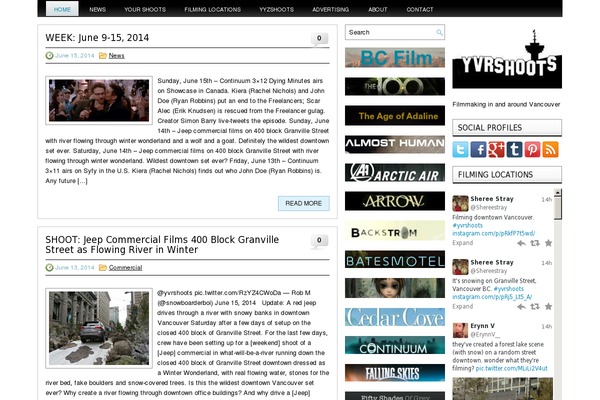Image resolution: width=600 pixels, height=400 pixels.
Task: Retweet Sheree Stray's filming downtown tweet
Action: [x=535, y=243]
